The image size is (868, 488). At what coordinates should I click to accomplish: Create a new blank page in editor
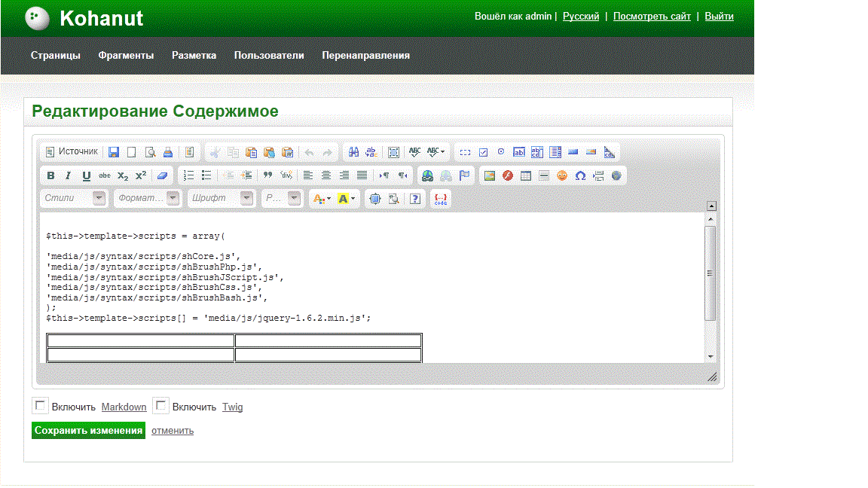coord(132,152)
